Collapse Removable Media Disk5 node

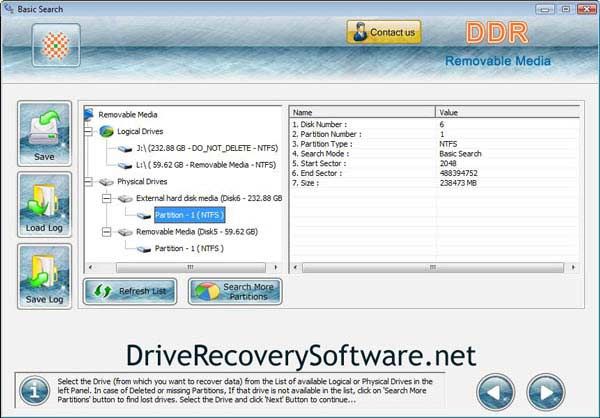[x=107, y=232]
